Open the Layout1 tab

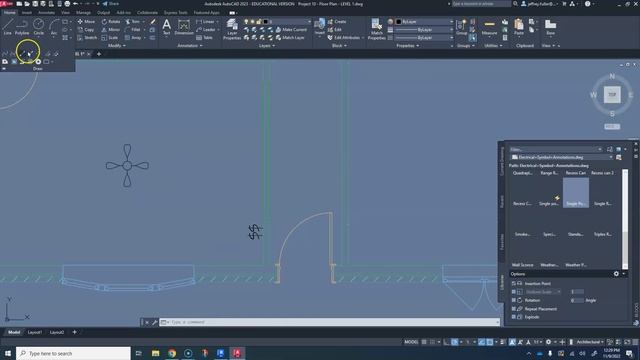pos(35,332)
